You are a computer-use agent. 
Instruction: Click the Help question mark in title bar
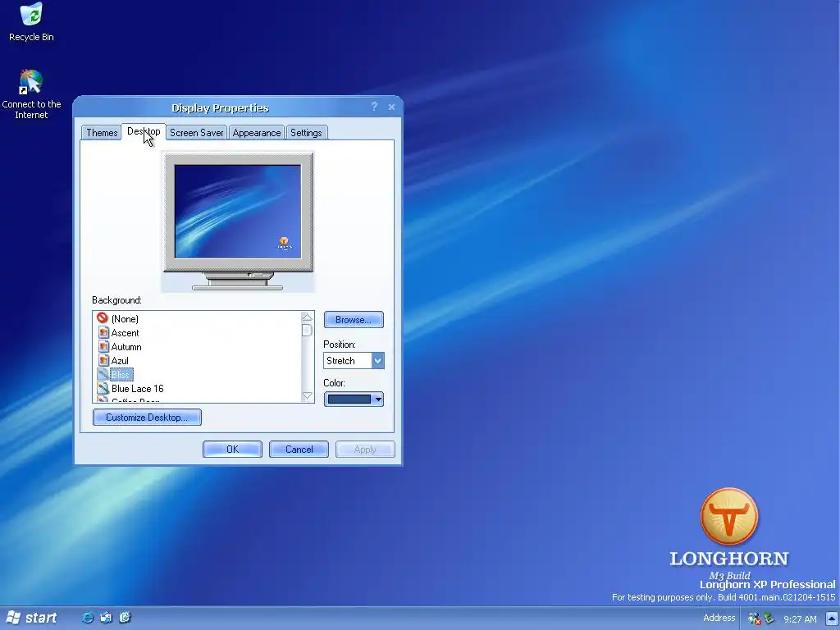click(x=374, y=107)
